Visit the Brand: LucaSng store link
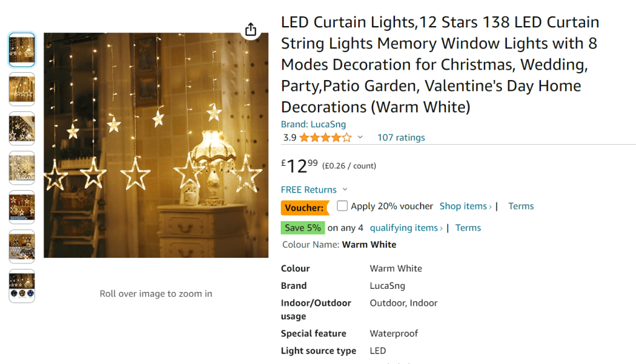This screenshot has width=636, height=364. click(313, 124)
